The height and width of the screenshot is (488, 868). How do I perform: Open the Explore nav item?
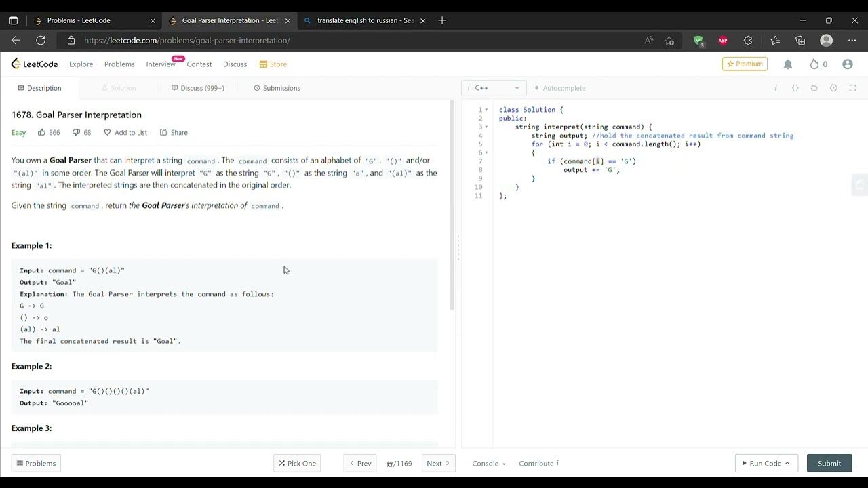click(x=81, y=64)
